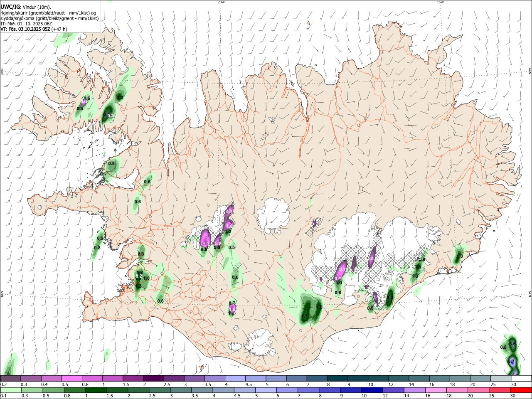The image size is (532, 399).
Task: Pick the pure red swatch ending the lower scale
Action: (521, 390)
